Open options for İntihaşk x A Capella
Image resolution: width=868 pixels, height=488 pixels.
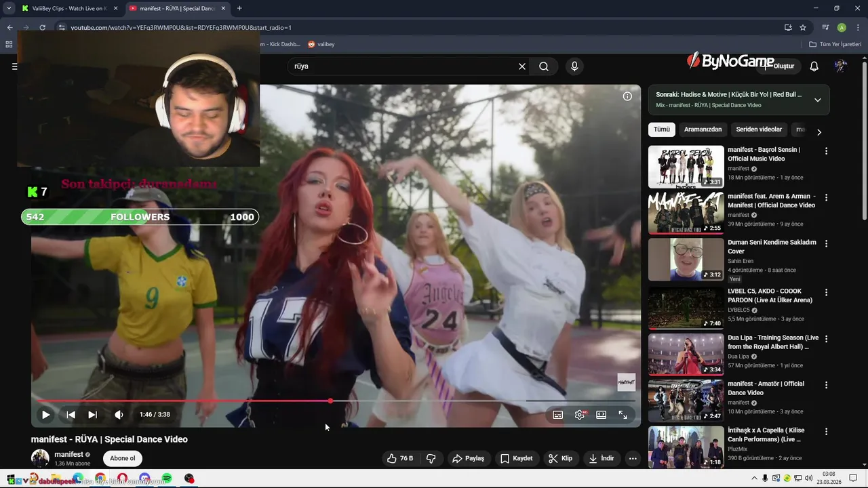[826, 432]
